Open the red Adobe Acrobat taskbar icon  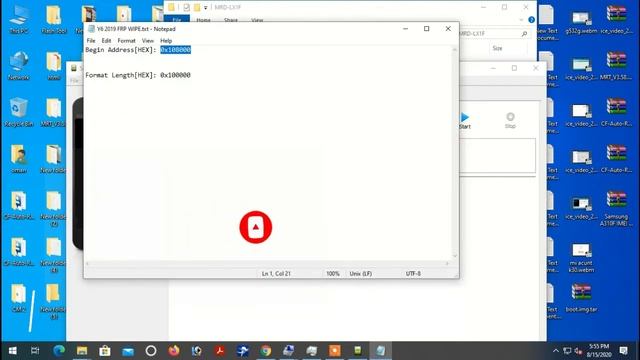pyautogui.click(x=220, y=351)
